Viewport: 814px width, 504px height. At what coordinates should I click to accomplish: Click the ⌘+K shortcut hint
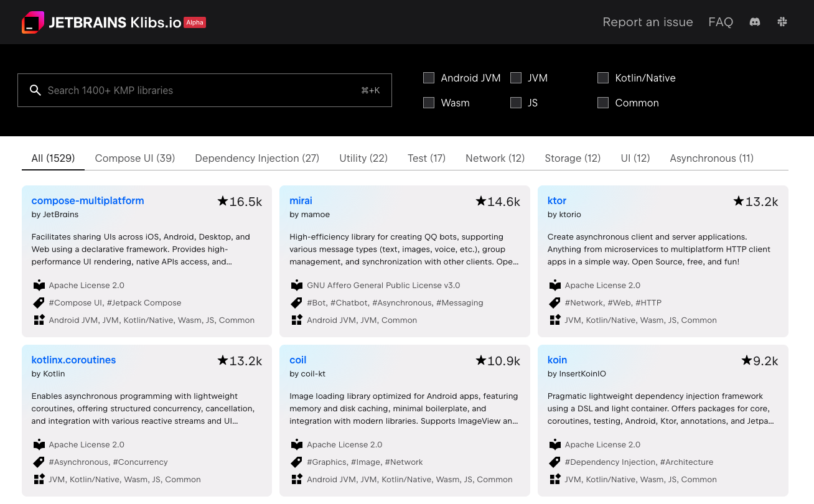370,90
